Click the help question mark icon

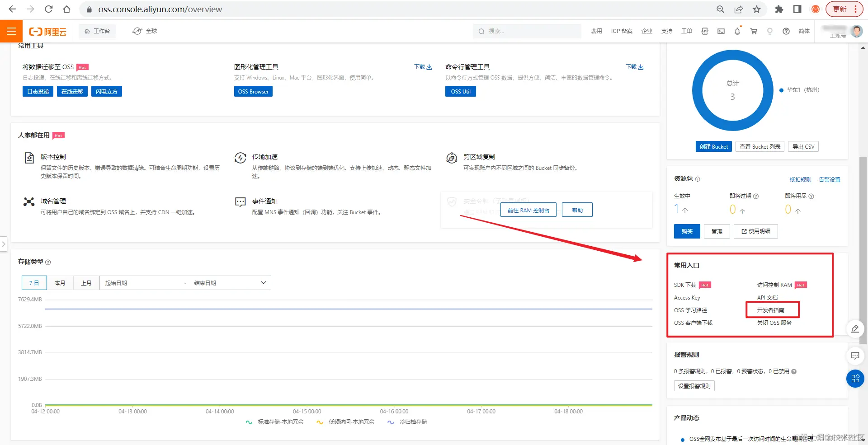coord(786,31)
